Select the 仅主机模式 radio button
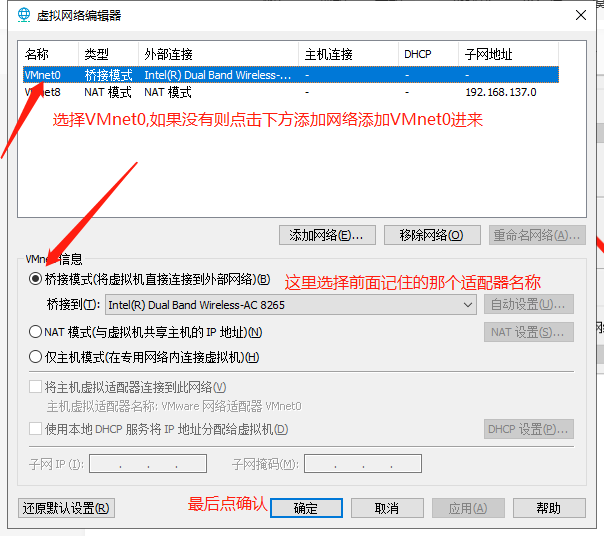Screen dimensions: 604x536 (x=36, y=357)
